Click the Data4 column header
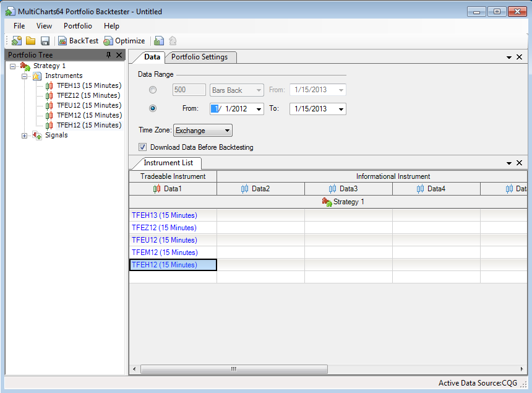 click(x=436, y=189)
